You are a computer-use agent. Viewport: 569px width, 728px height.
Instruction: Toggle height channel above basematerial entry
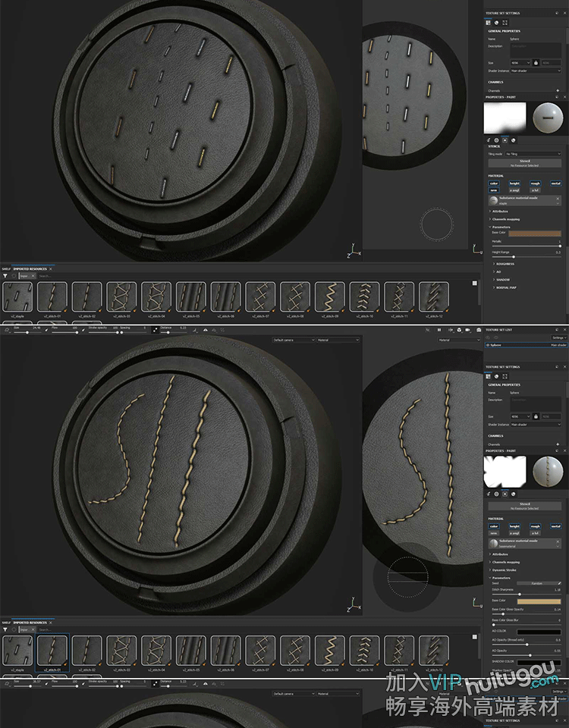tap(514, 526)
